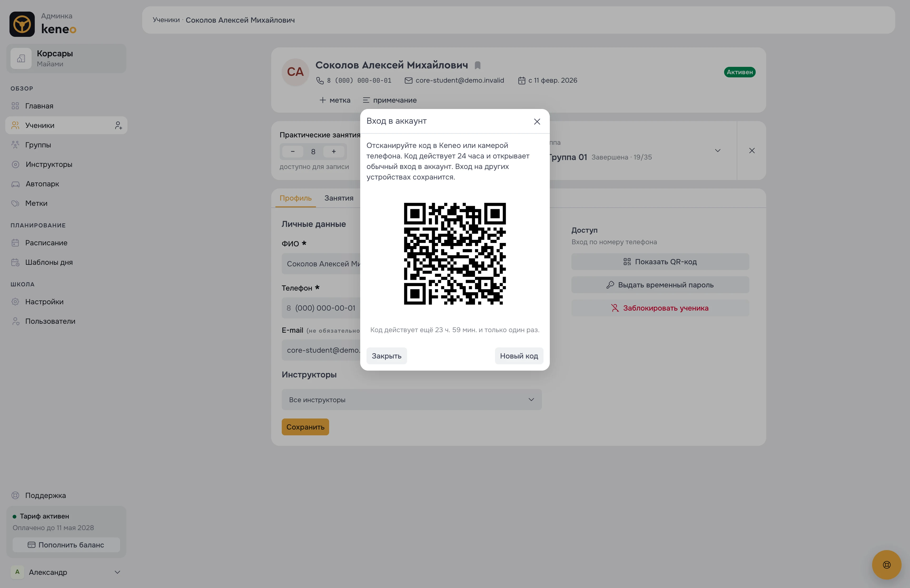Click Выдать временный пароль button
Viewport: 910px width, 588px height.
[660, 285]
